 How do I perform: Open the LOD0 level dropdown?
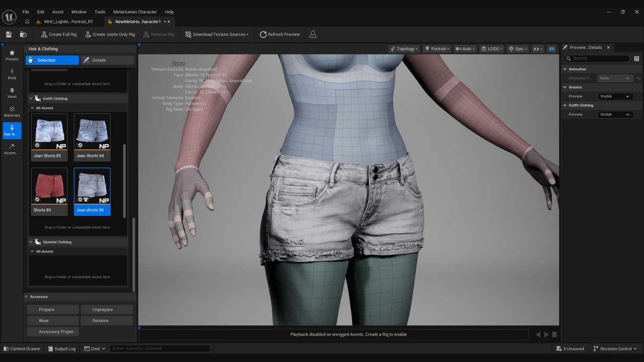(492, 49)
